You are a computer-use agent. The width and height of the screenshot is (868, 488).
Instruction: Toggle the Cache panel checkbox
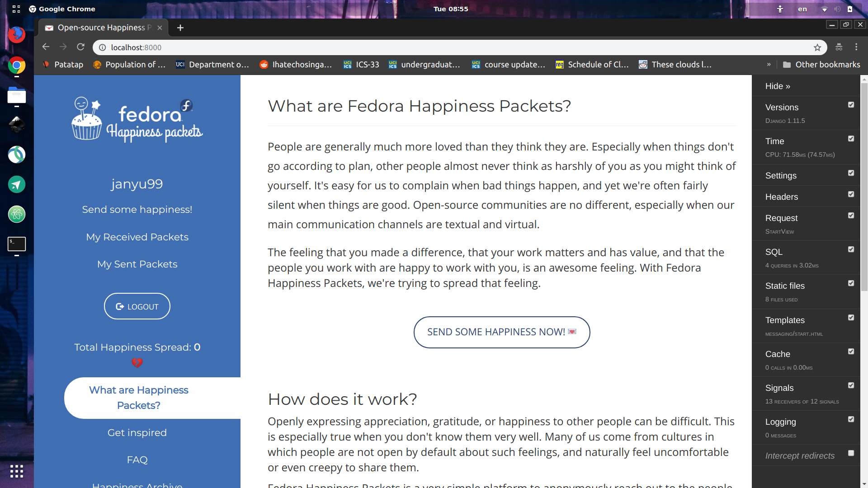851,352
